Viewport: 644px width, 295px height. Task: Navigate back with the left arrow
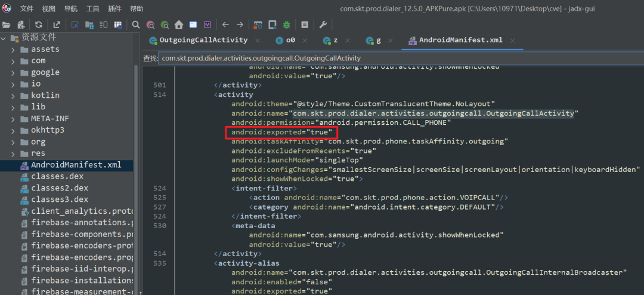tap(225, 24)
